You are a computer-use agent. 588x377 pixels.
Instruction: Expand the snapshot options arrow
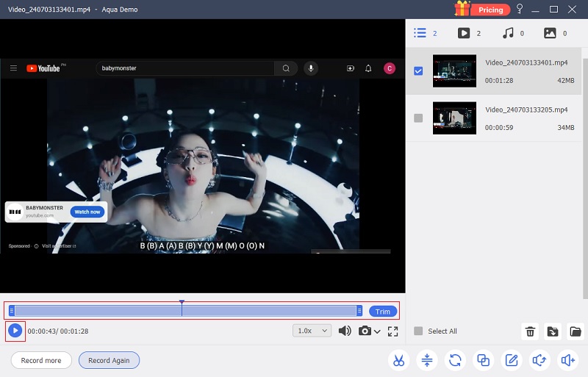point(377,331)
